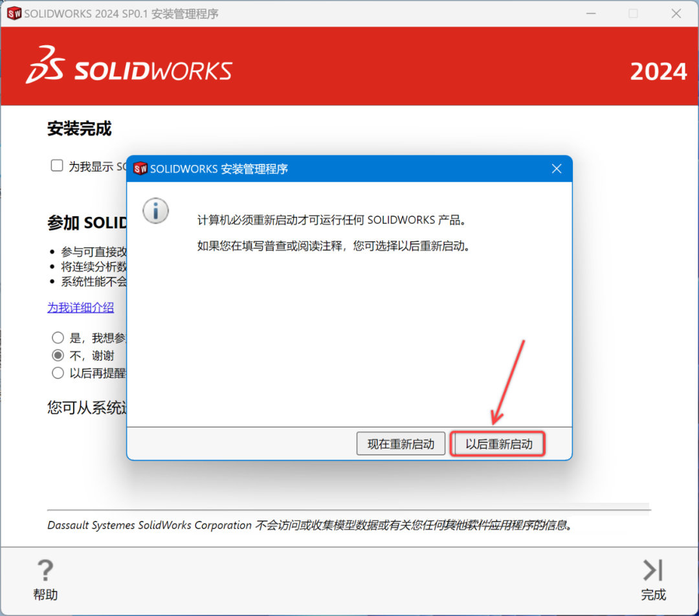Click the 以后重新启动 (restart later) button

pos(498,444)
